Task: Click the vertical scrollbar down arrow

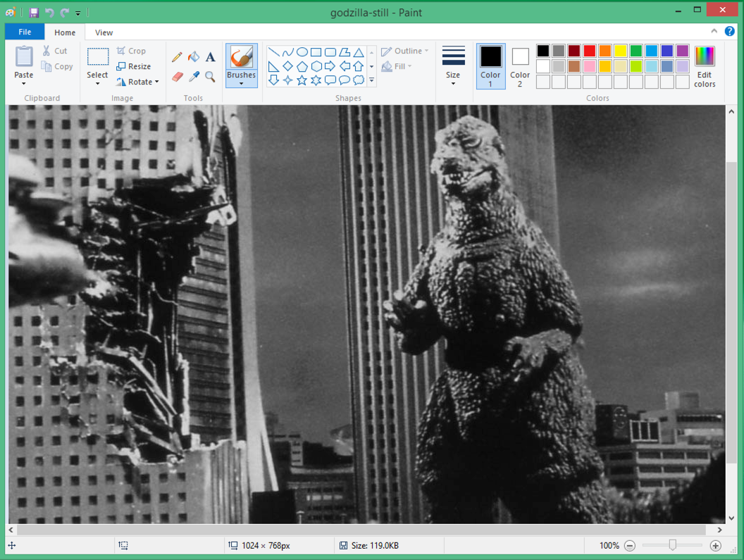Action: click(731, 518)
